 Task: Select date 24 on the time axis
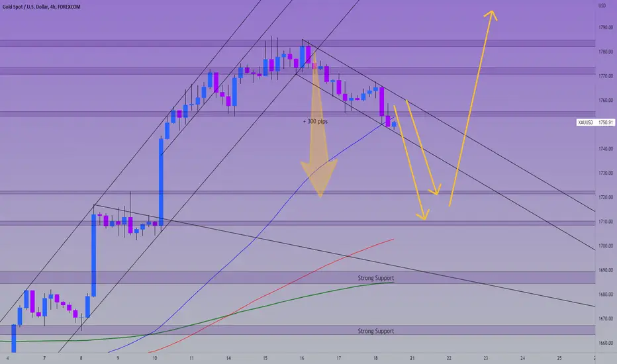coord(522,358)
